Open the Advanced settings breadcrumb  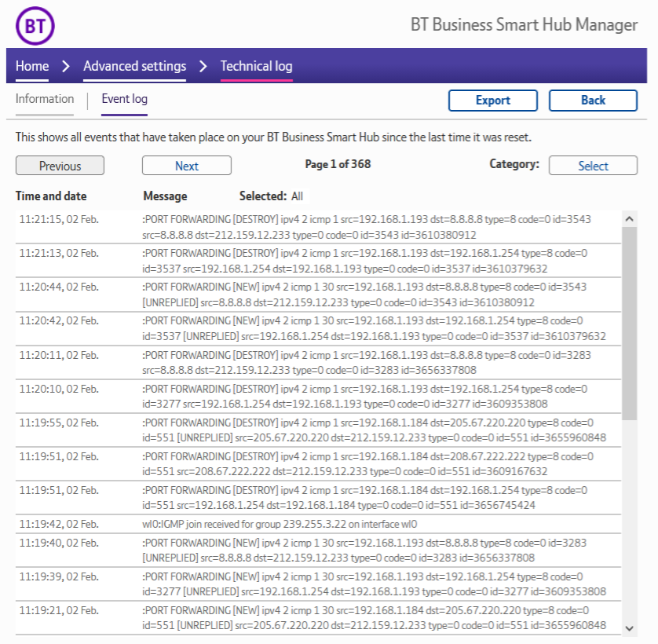click(134, 66)
